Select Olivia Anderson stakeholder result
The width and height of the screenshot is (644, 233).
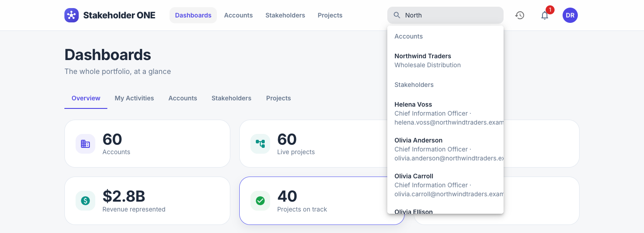coord(445,149)
